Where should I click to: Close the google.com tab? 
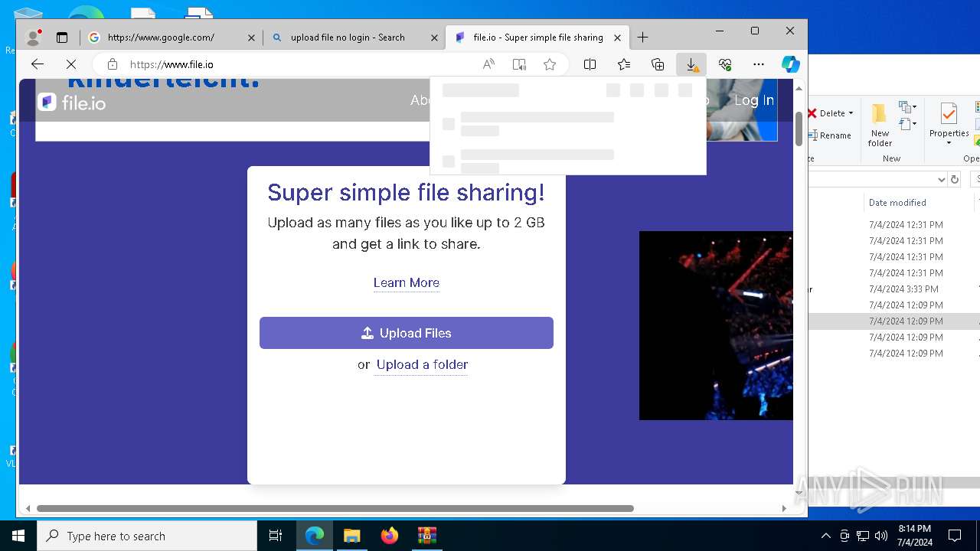point(252,37)
